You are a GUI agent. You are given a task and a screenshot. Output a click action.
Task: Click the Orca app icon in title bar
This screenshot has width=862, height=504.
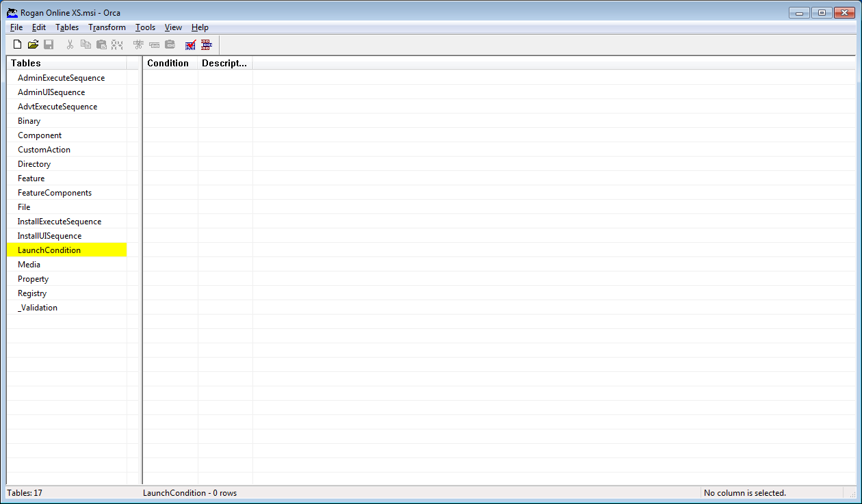click(x=12, y=12)
